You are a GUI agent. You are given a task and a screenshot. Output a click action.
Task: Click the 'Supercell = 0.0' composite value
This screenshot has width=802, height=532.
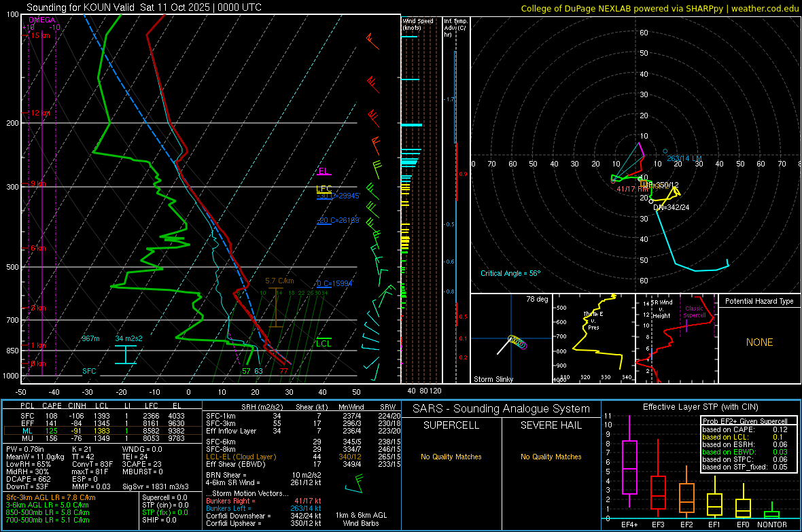[x=164, y=497]
